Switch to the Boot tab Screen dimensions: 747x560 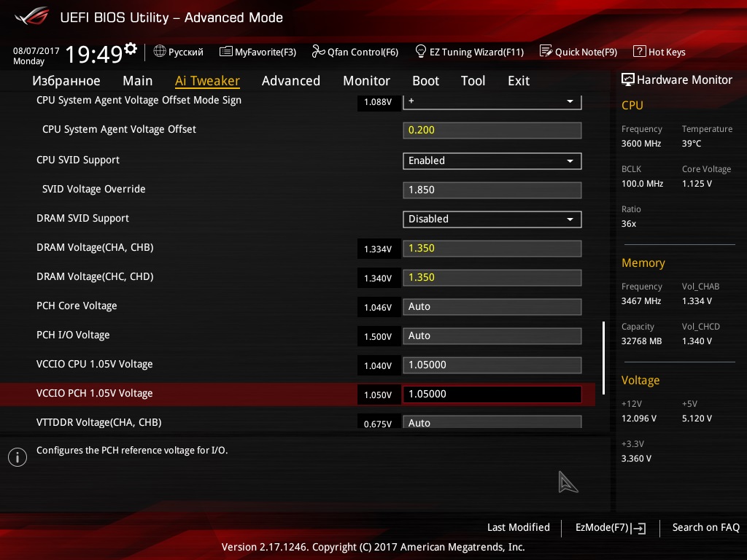point(425,81)
